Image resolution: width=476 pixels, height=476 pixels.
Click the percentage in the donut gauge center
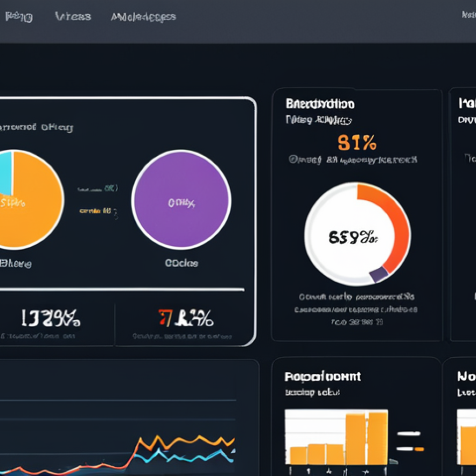pyautogui.click(x=353, y=237)
